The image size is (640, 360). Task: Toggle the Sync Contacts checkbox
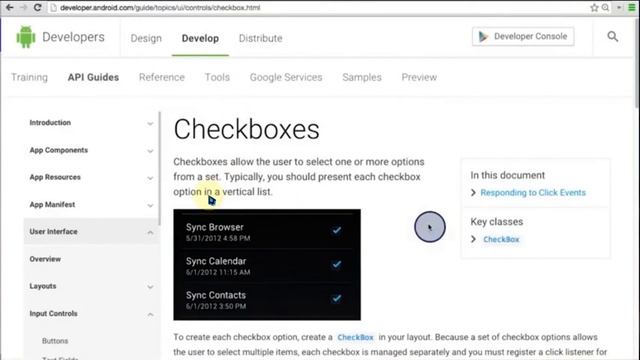pos(336,298)
